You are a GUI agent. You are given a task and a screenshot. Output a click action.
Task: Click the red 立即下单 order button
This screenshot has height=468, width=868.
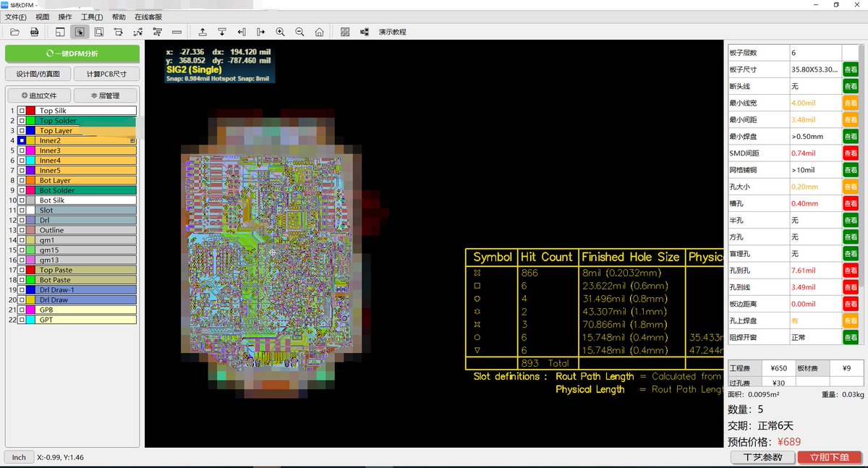[x=829, y=457]
